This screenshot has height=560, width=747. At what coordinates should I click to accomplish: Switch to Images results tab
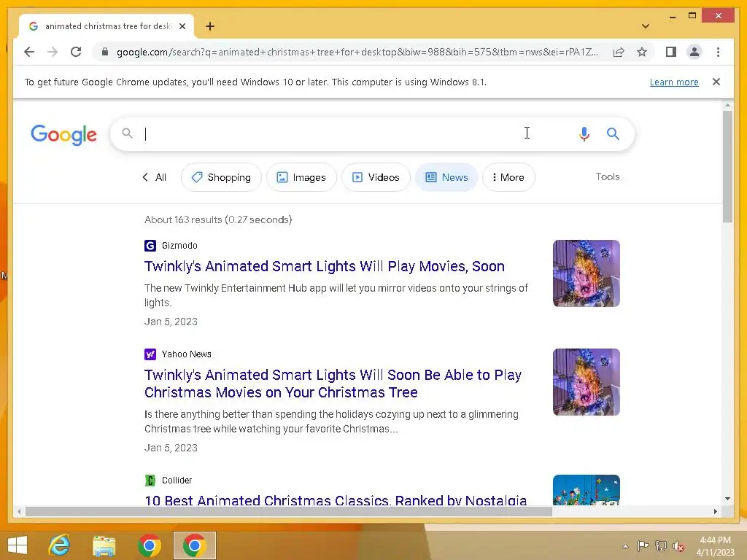tap(301, 177)
